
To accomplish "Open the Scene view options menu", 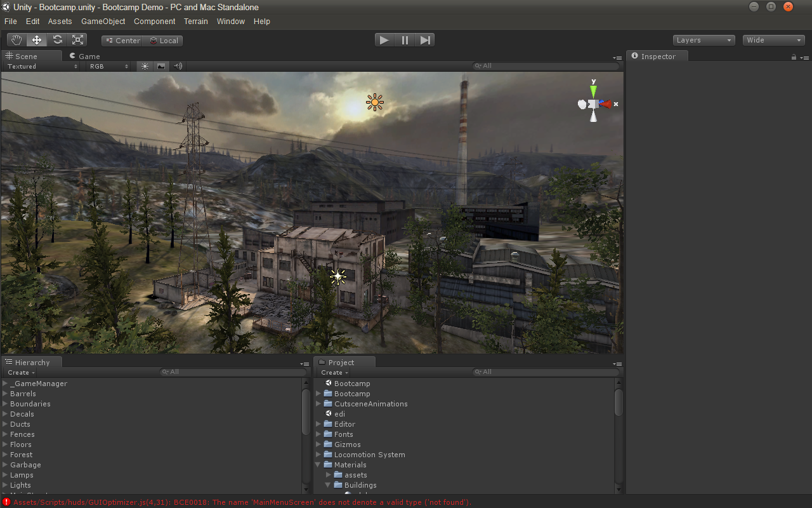I will pos(617,58).
